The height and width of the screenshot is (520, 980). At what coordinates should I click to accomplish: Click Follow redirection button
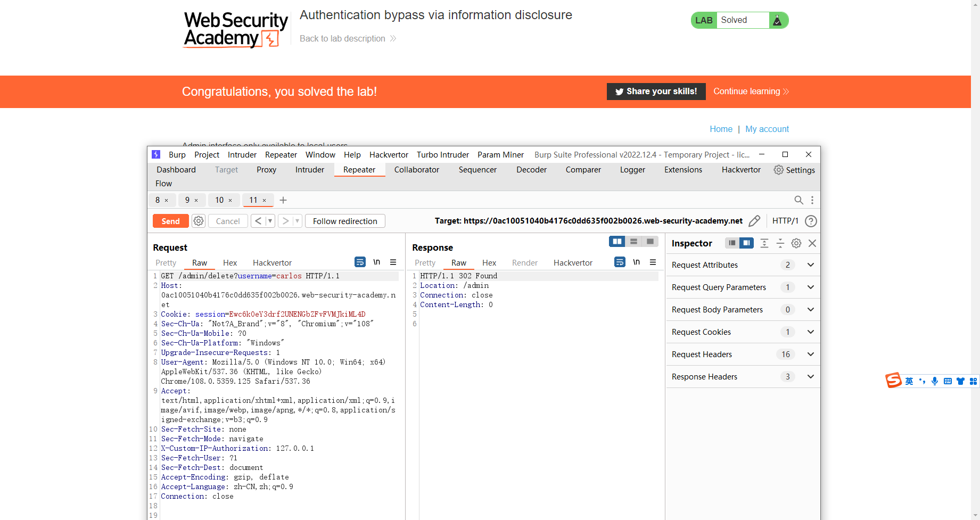[x=345, y=221]
